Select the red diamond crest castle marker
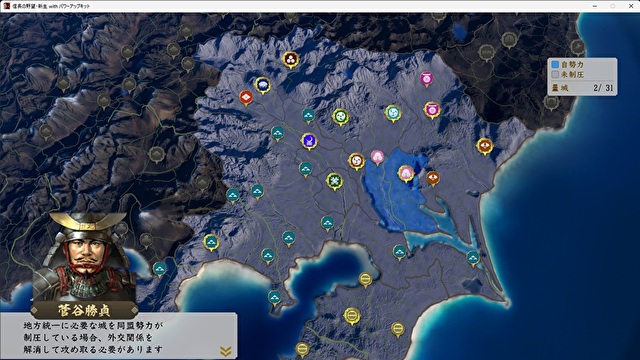This screenshot has height=360, width=640. (246, 98)
